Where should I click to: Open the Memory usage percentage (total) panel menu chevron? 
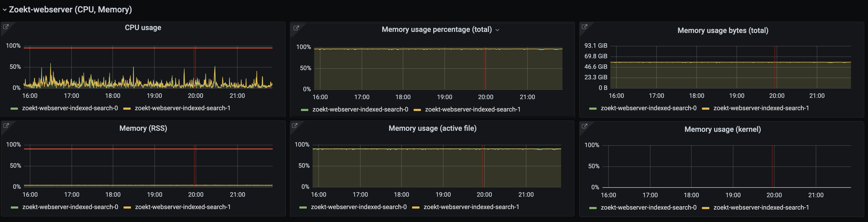click(497, 30)
